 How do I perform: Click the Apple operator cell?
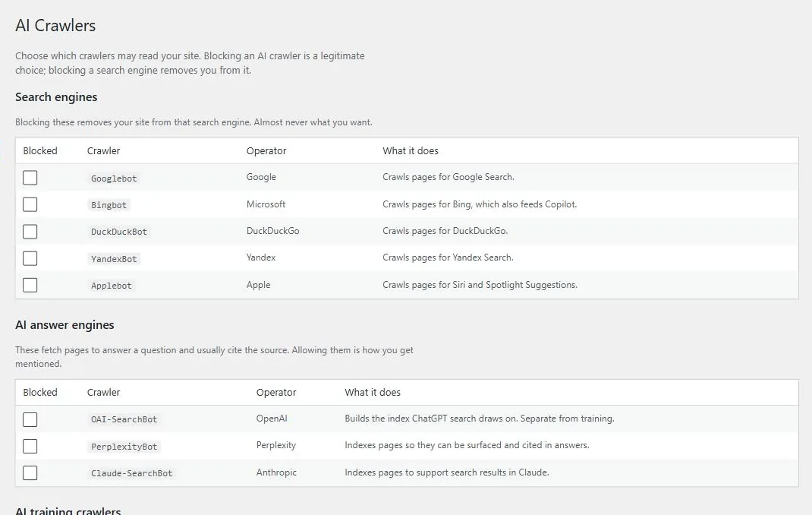[x=259, y=285]
